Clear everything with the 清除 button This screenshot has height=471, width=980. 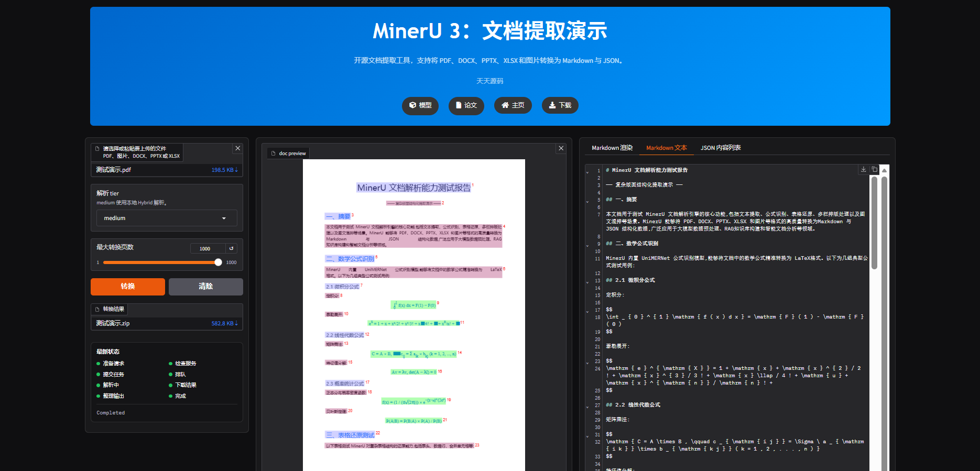point(206,287)
